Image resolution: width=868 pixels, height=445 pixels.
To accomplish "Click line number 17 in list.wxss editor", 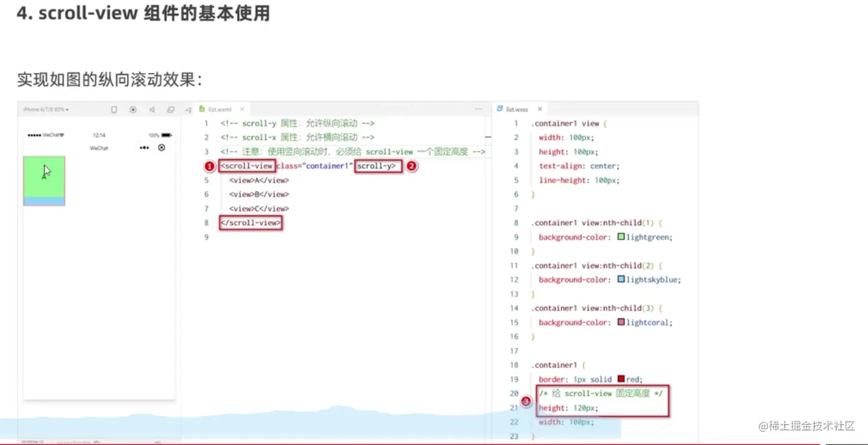I will [514, 351].
